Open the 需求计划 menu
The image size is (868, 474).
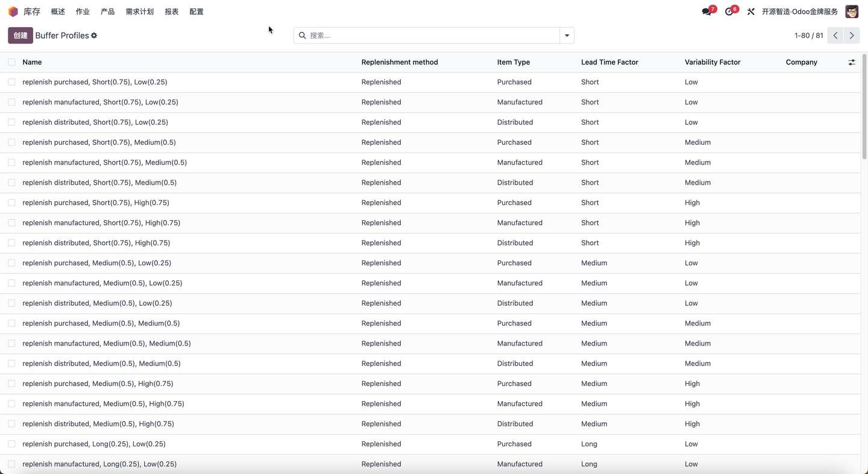[139, 11]
